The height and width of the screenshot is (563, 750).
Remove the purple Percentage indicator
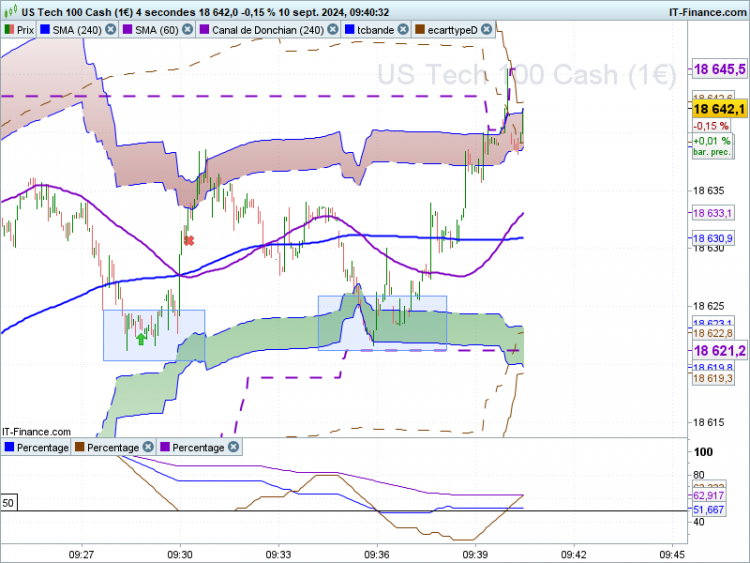pyautogui.click(x=233, y=447)
